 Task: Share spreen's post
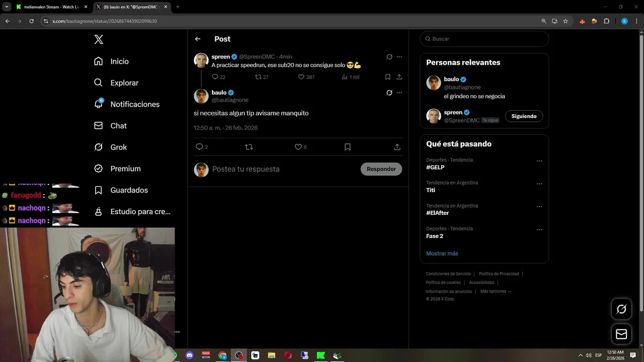click(x=399, y=77)
